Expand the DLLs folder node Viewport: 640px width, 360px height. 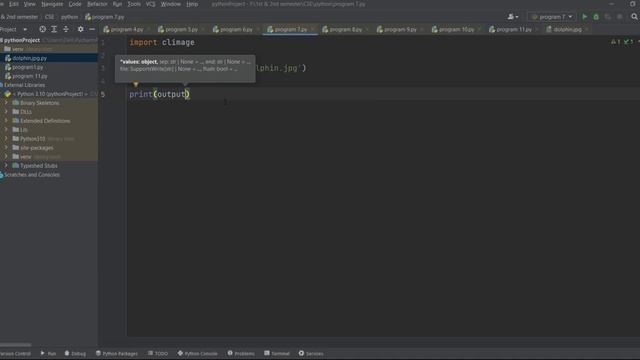click(x=6, y=112)
